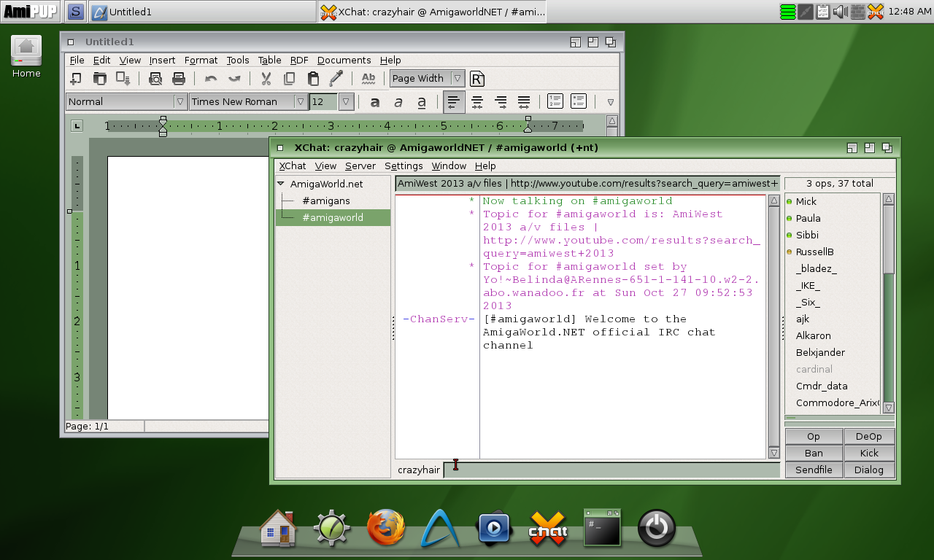The width and height of the screenshot is (934, 560).
Task: Click the ruler tab-type selector box
Action: coord(77,125)
